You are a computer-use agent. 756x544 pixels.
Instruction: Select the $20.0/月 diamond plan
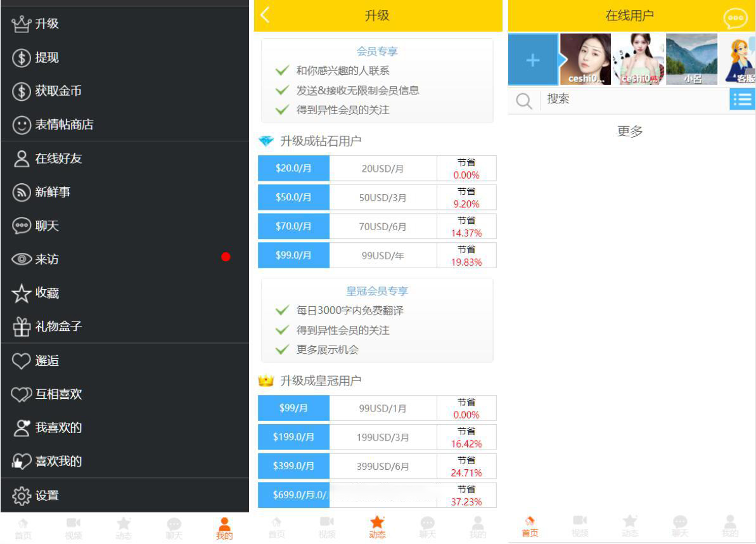(x=293, y=169)
